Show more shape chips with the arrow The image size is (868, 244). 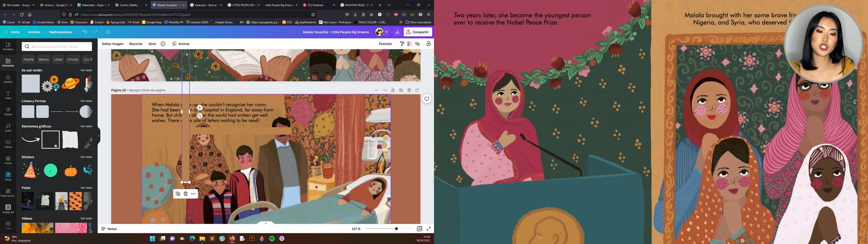tap(91, 59)
